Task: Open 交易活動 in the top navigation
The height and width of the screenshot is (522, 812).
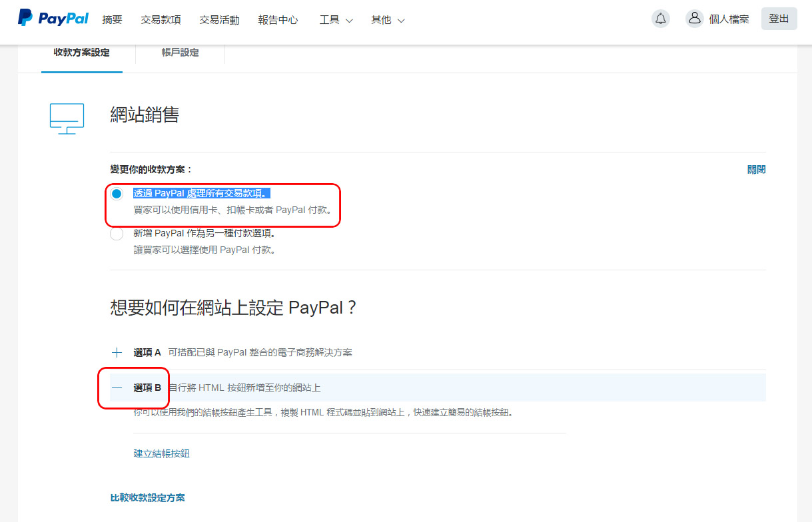Action: click(x=219, y=20)
